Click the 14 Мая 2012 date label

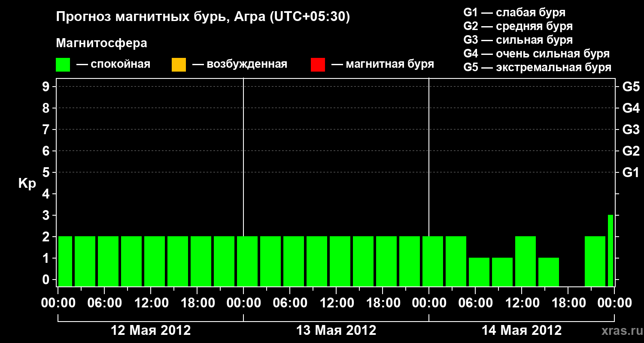pyautogui.click(x=522, y=331)
